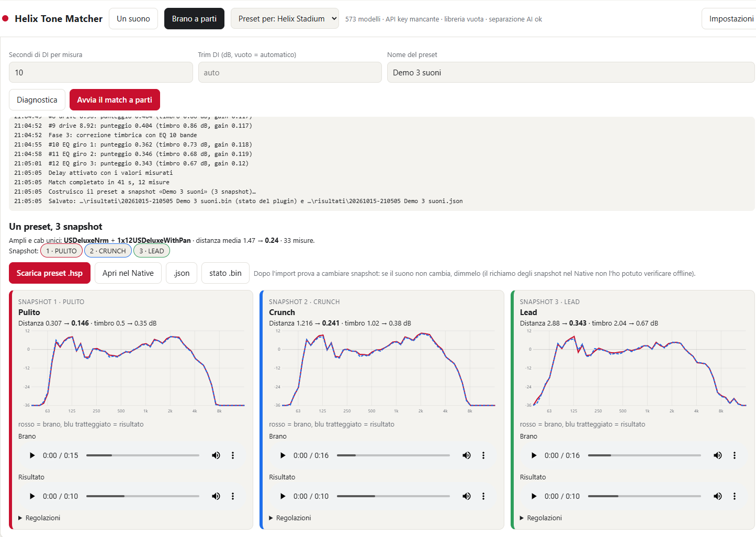This screenshot has height=537, width=756.
Task: Export the .json file
Action: (x=182, y=273)
